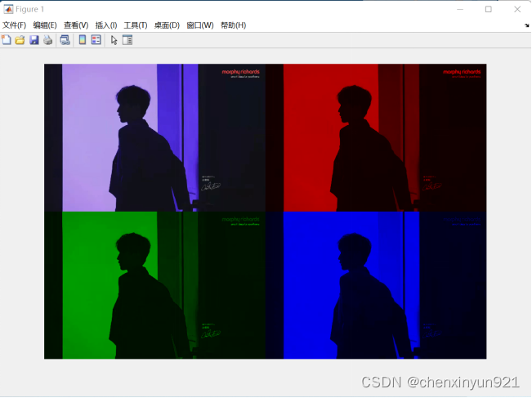Minimize the Figure 1 window
Screen dimensions: 532x398
click(x=460, y=9)
